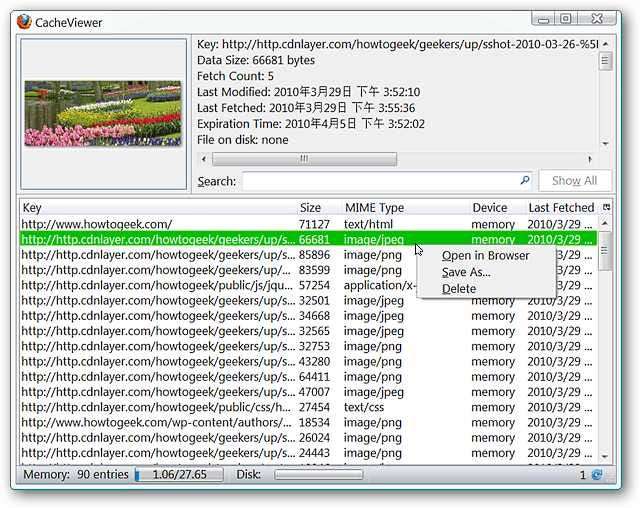The height and width of the screenshot is (508, 640).
Task: Click the Last Fetched timestamp in details
Action: point(306,108)
